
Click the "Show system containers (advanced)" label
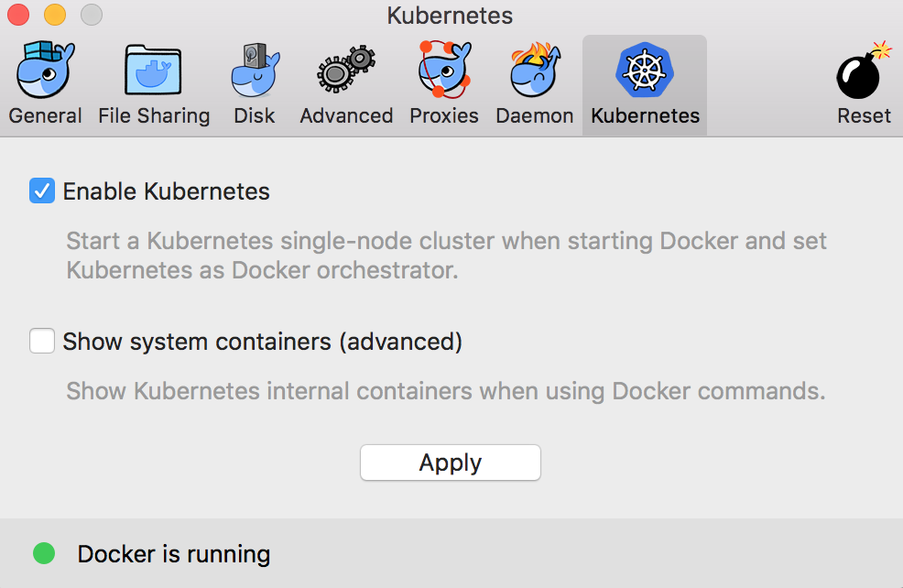(x=262, y=342)
